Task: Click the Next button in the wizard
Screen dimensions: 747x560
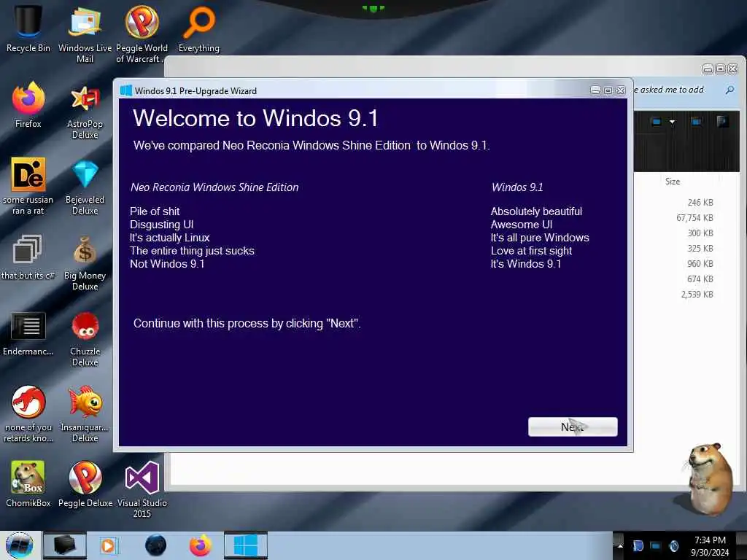Action: coord(573,427)
